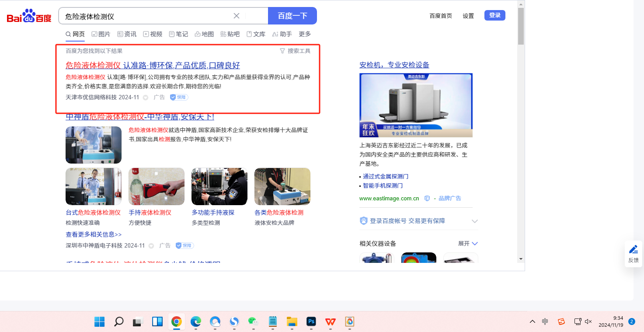Open WPS Office from the taskbar
The height and width of the screenshot is (332, 644).
[331, 322]
